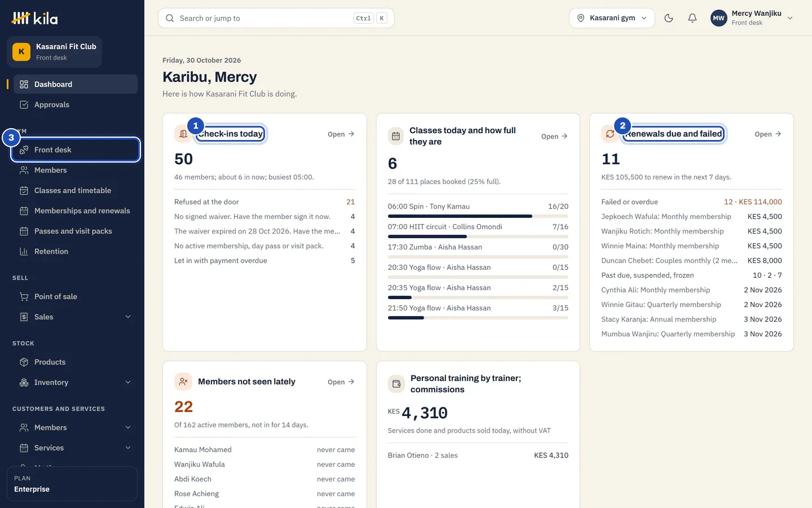Open Passes and visit packs page
Viewport: 812px width, 508px height.
tap(76, 231)
